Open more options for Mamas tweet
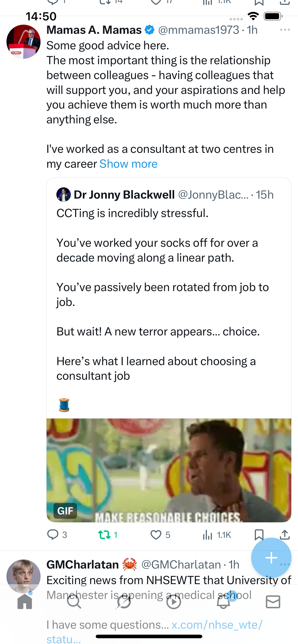The image size is (298, 644). [285, 30]
